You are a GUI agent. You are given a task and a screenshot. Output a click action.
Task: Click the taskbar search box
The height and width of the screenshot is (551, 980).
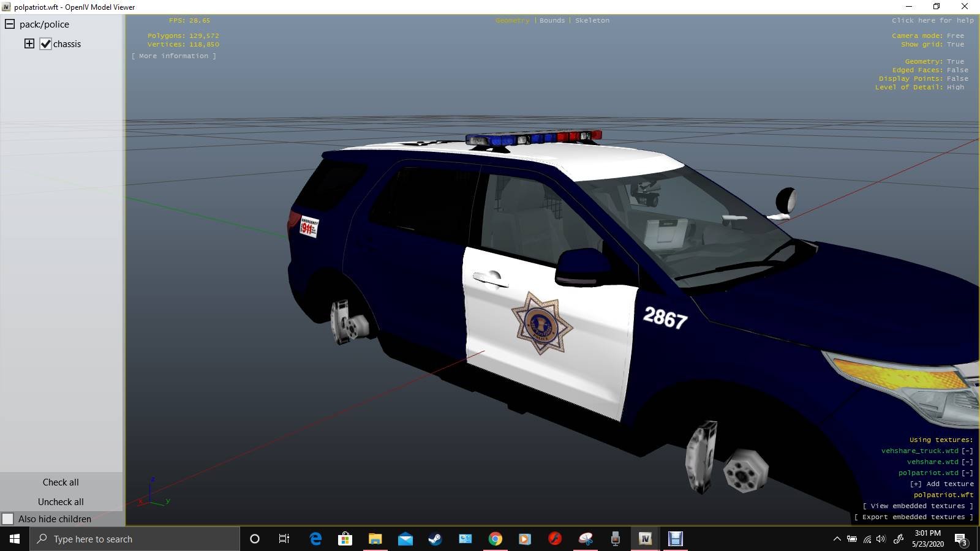135,539
